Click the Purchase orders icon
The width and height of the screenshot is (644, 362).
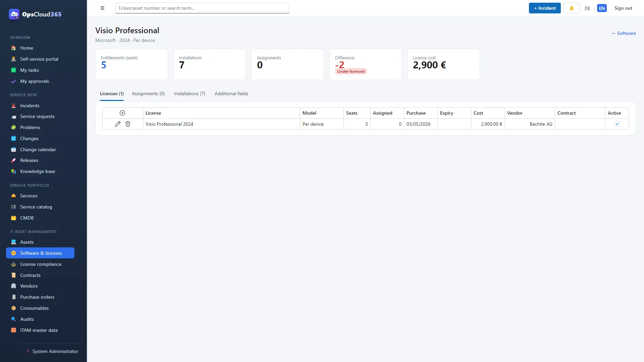point(13,297)
